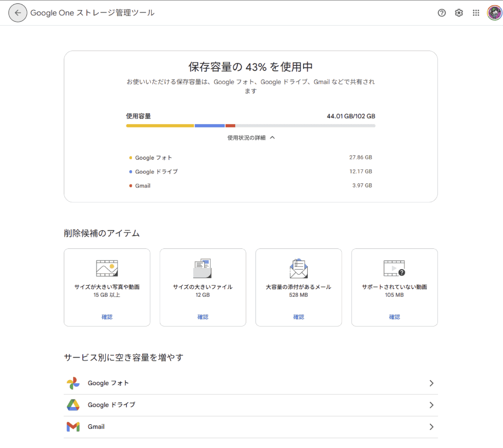Screen dimensions: 503x448
Task: Click the Google Drive triangle icon
Action: pyautogui.click(x=73, y=405)
